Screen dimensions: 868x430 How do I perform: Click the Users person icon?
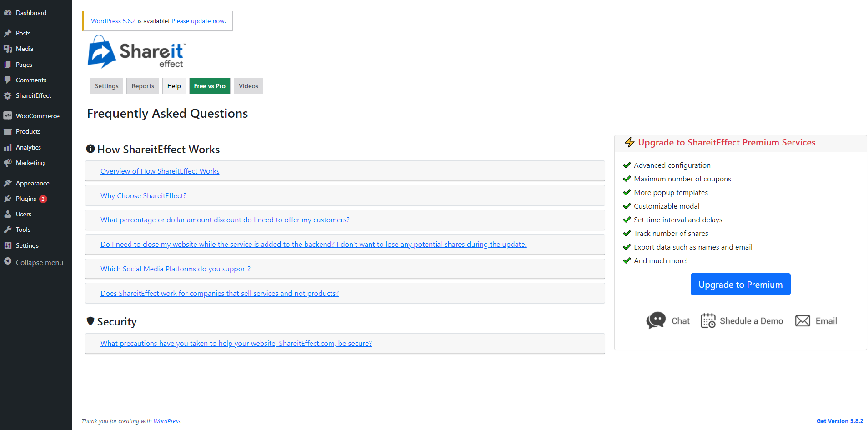(8, 214)
